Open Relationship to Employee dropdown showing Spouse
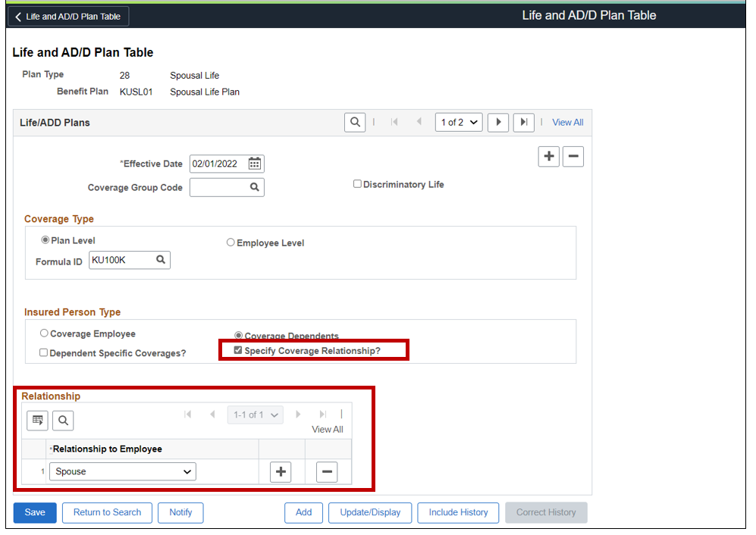Screen dimensions: 756x535 coord(123,471)
